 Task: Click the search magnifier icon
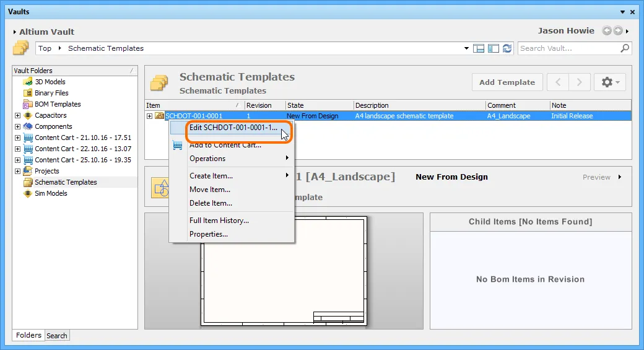pos(625,48)
